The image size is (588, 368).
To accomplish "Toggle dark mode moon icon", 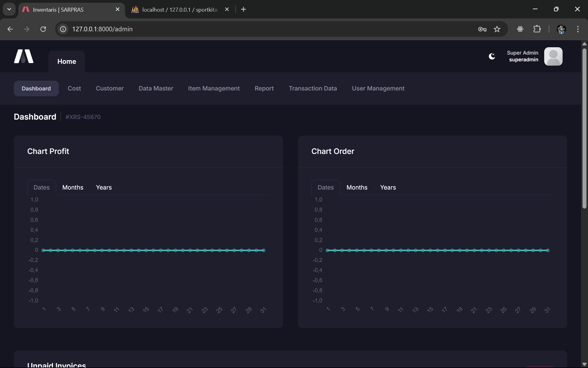I will pyautogui.click(x=492, y=56).
